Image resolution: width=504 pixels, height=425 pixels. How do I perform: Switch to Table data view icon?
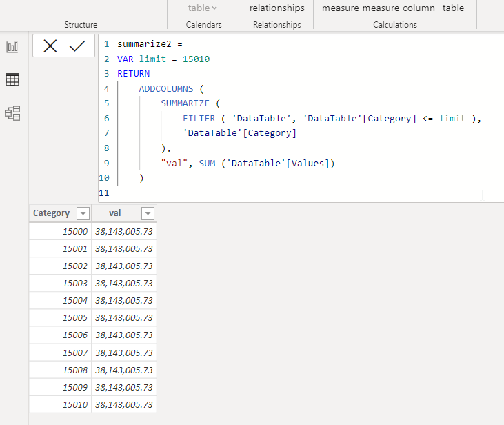(12, 79)
